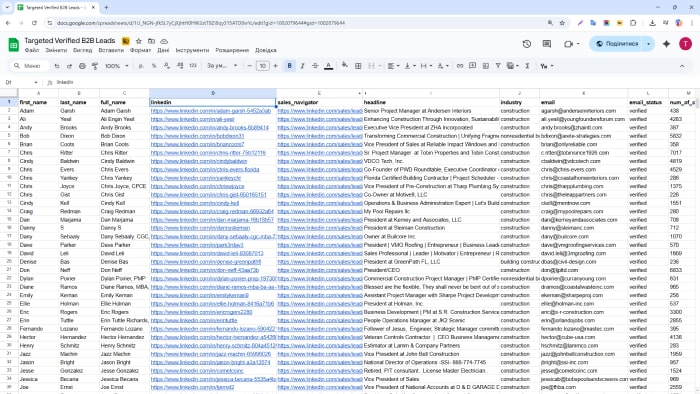Viewport: 700px width, 394px height.
Task: Open the functions sigma icon
Action: pyautogui.click(x=527, y=66)
